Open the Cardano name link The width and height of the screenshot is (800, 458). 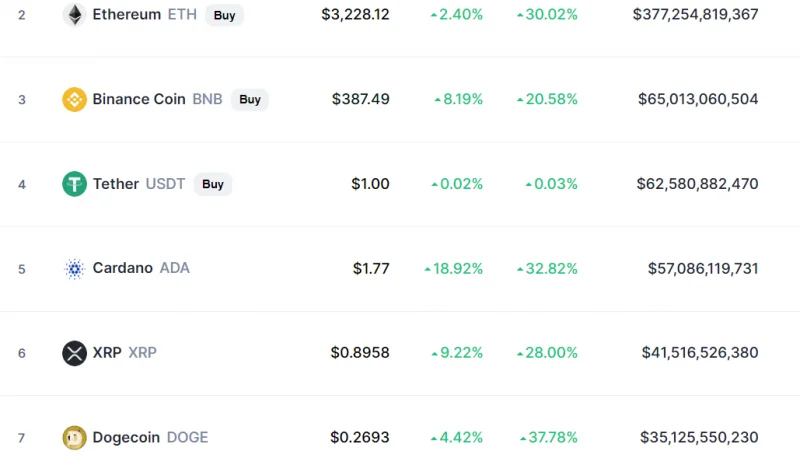click(123, 268)
